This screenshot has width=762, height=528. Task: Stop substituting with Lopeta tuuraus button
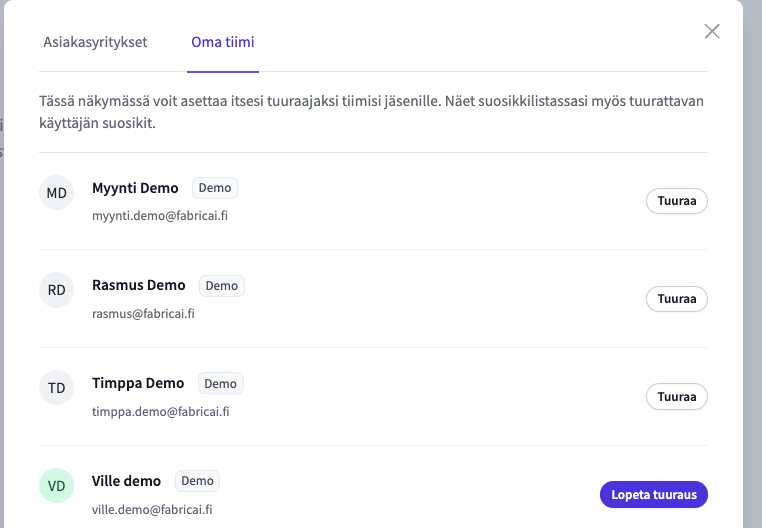pyautogui.click(x=654, y=494)
